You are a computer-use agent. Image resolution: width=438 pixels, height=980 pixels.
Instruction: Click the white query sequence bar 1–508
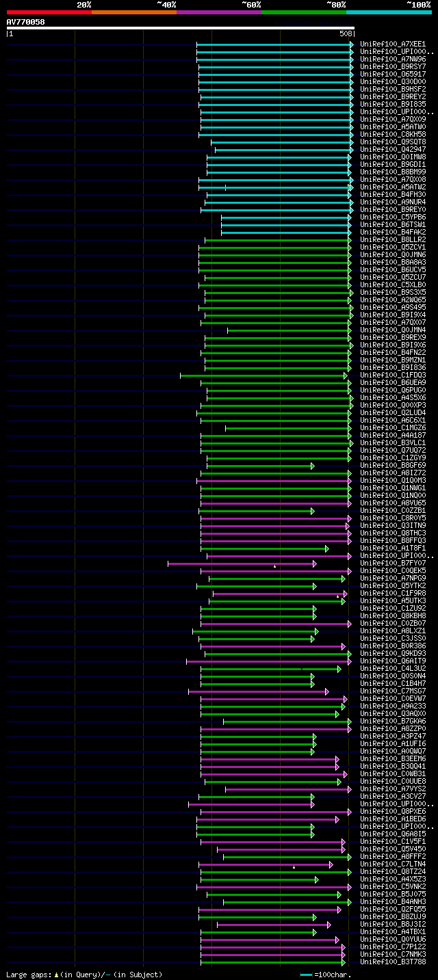click(181, 28)
